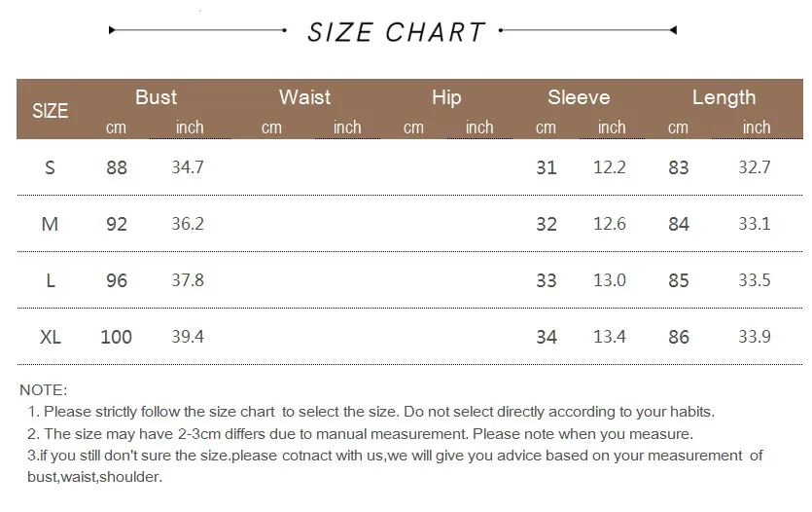Select the 13.4 inch sleeve value
This screenshot has width=812, height=512.
point(610,337)
